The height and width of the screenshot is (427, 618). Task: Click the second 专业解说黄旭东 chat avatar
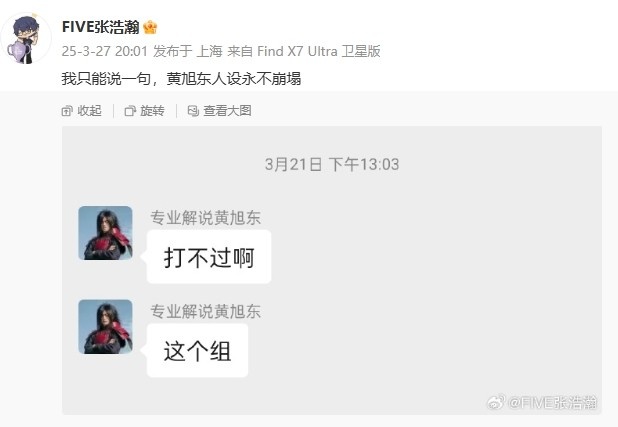click(x=105, y=326)
